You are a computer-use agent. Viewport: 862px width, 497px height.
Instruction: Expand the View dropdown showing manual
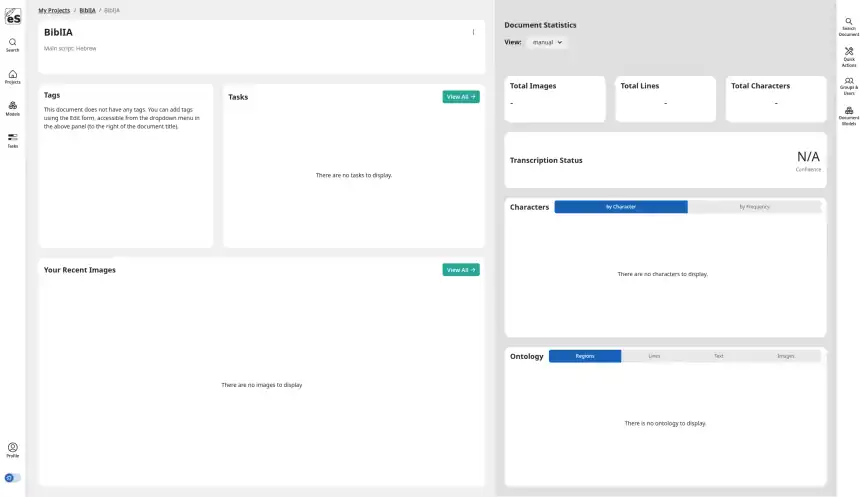click(547, 43)
